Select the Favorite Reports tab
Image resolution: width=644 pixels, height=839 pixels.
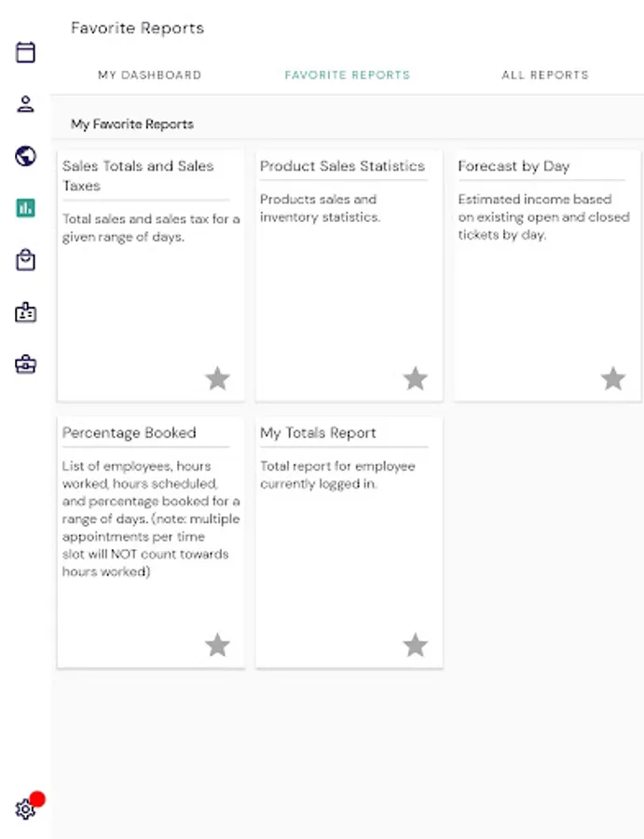348,75
